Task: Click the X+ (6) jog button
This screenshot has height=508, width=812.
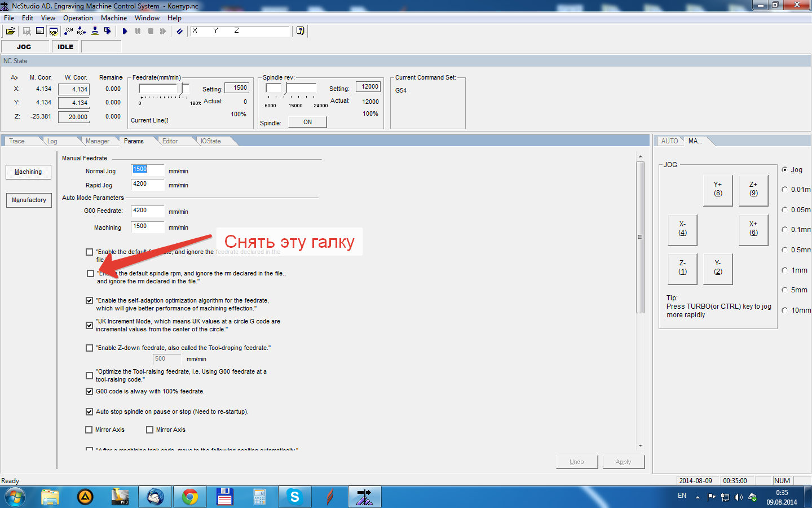Action: point(753,230)
